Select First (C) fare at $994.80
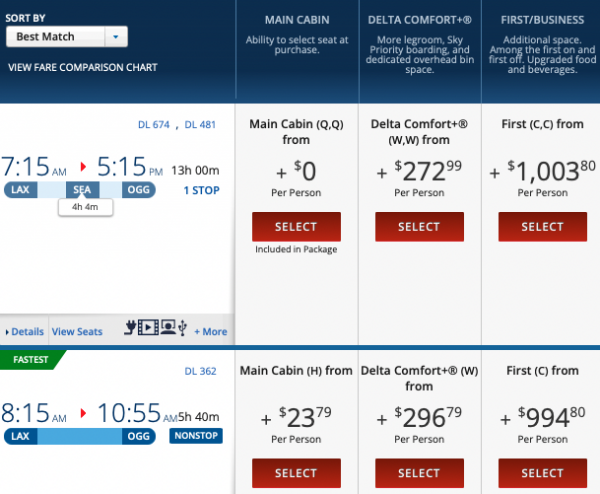This screenshot has height=494, width=600. tap(542, 472)
